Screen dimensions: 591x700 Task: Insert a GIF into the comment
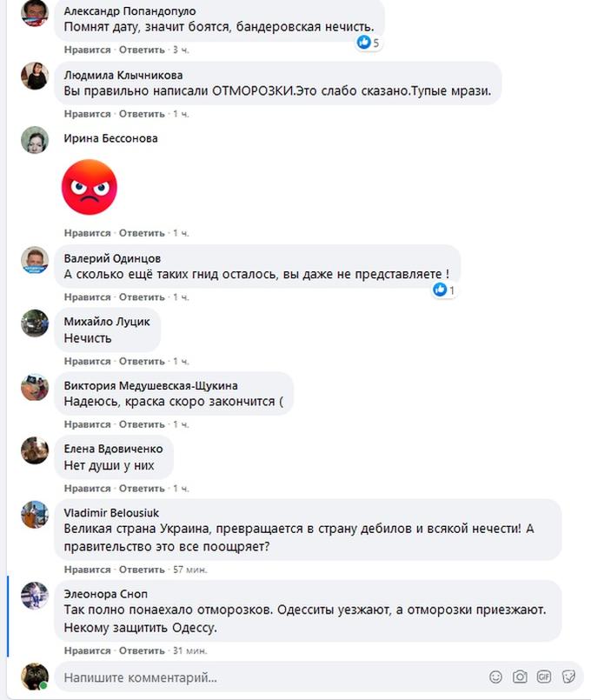click(x=544, y=677)
